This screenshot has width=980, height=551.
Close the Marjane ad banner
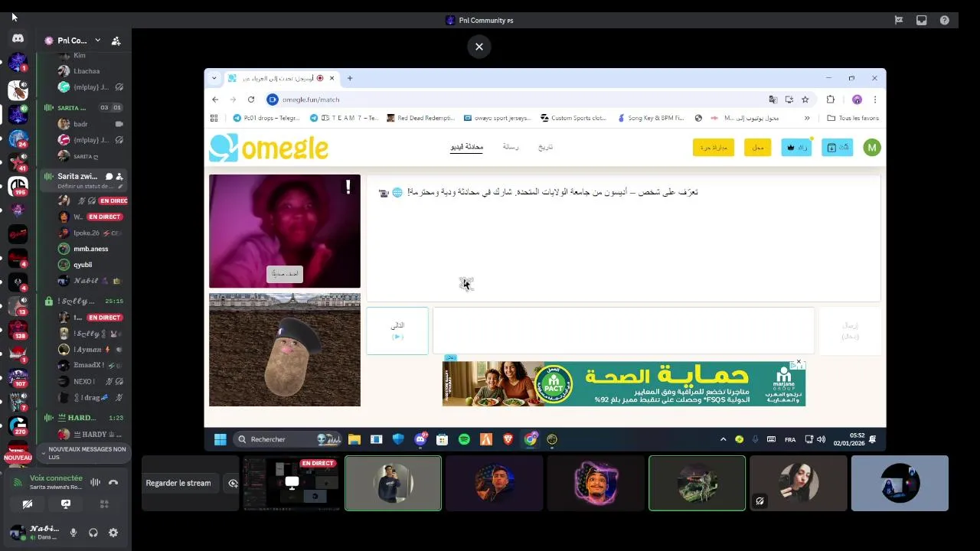[799, 362]
